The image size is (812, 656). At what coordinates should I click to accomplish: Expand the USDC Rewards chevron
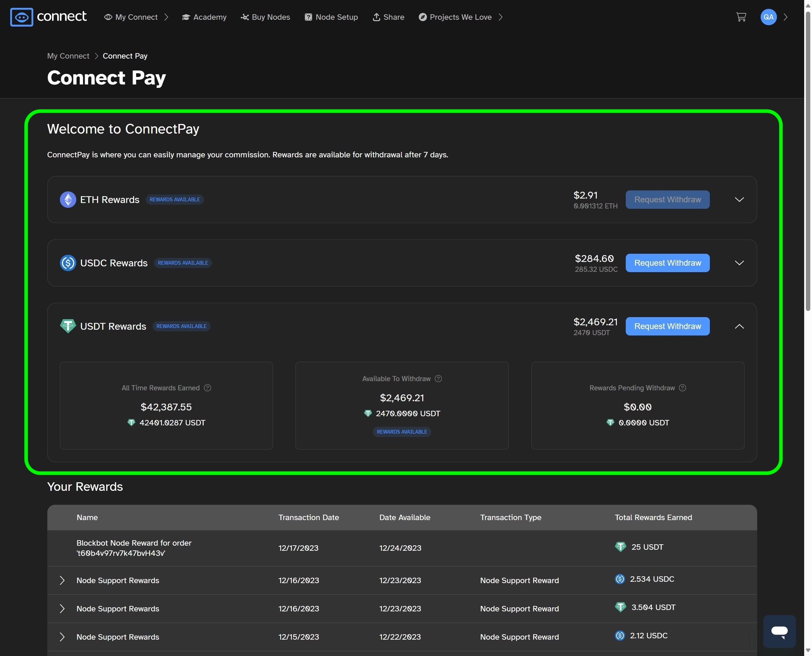click(x=739, y=263)
